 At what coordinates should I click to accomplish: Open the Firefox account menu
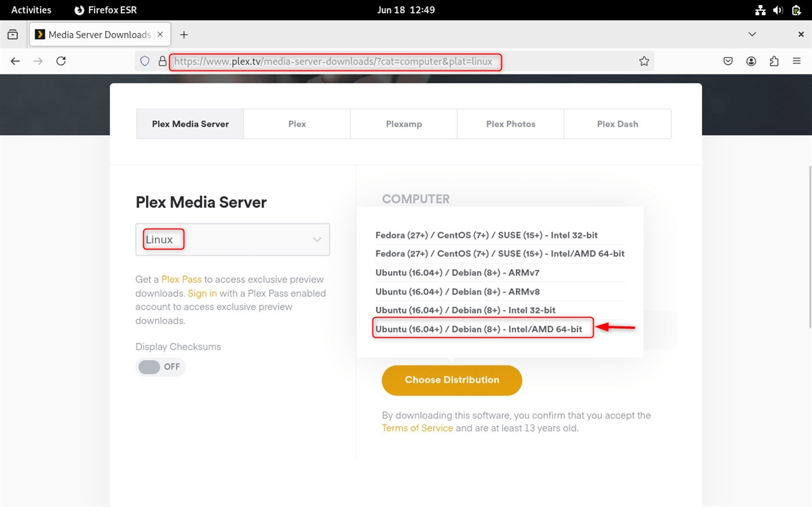pos(751,61)
